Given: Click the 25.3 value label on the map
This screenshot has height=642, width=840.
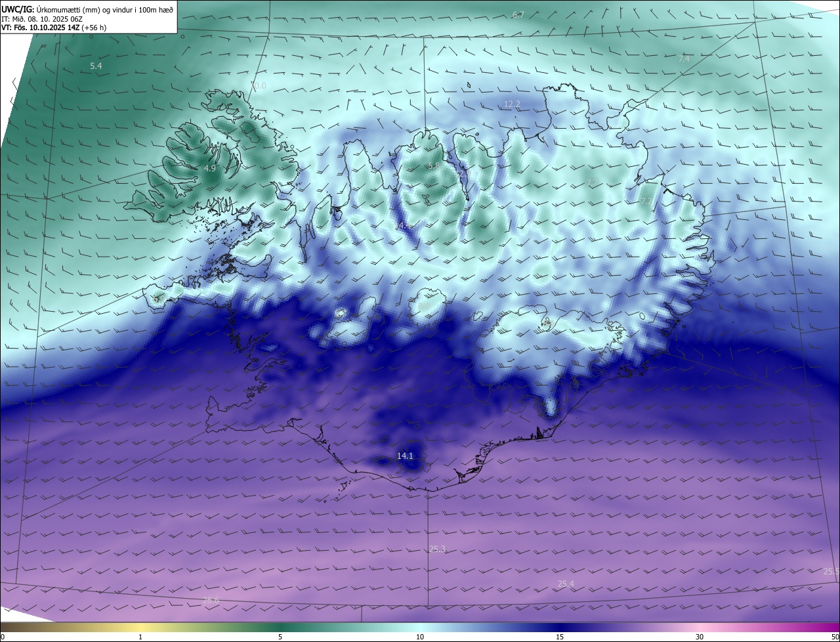Looking at the screenshot, I should click(x=437, y=549).
